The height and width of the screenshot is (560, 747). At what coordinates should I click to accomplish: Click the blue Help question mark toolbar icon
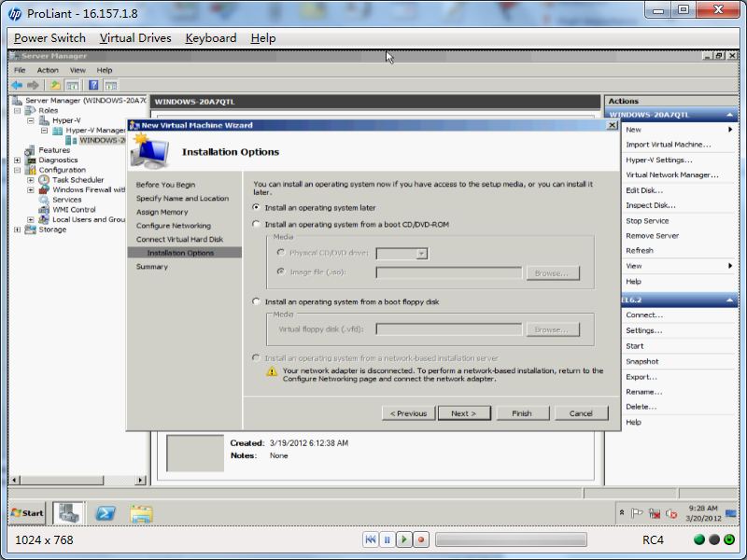pyautogui.click(x=94, y=85)
